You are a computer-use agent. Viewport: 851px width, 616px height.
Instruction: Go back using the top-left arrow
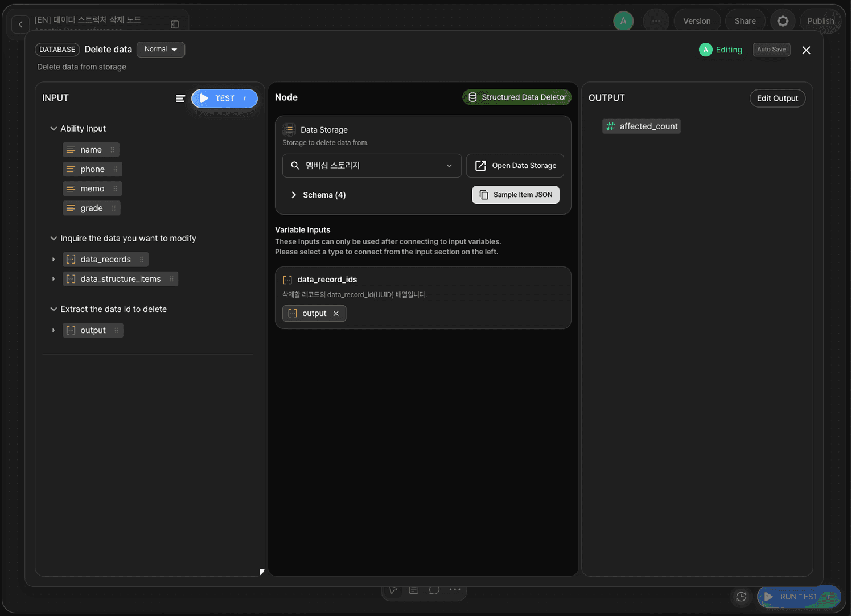point(20,24)
